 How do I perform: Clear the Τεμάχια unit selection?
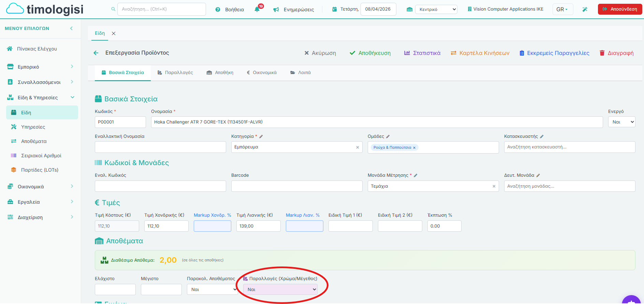tap(494, 186)
